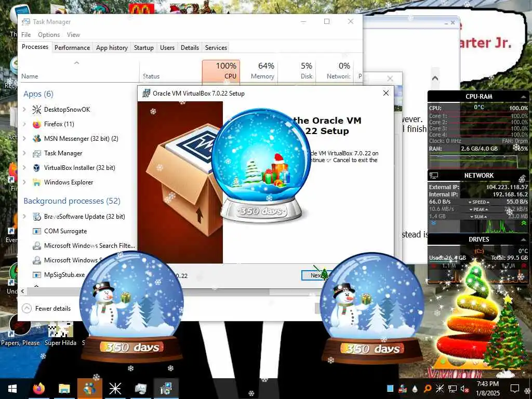This screenshot has width=532, height=399.
Task: Click the Oracle VM VirtualBox Setup title icon
Action: click(146, 94)
